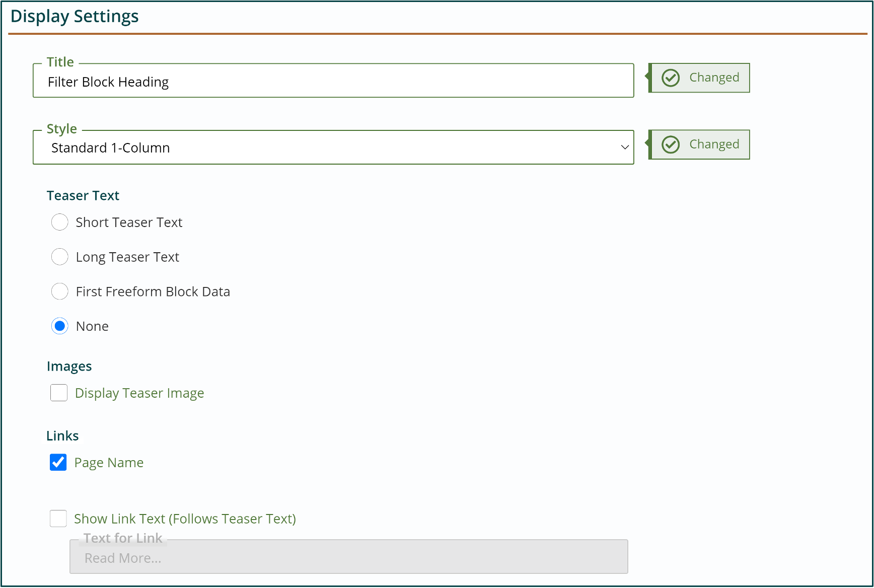Open the Style dropdown

[x=333, y=148]
